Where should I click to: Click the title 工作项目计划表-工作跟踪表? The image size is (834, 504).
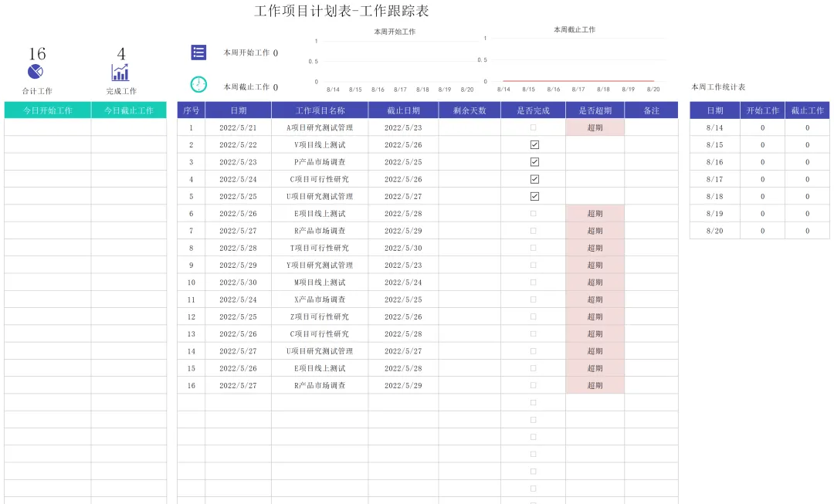click(341, 11)
